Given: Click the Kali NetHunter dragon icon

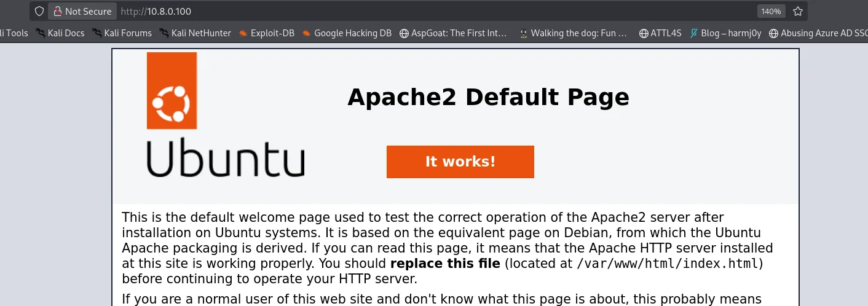Looking at the screenshot, I should coord(164,33).
